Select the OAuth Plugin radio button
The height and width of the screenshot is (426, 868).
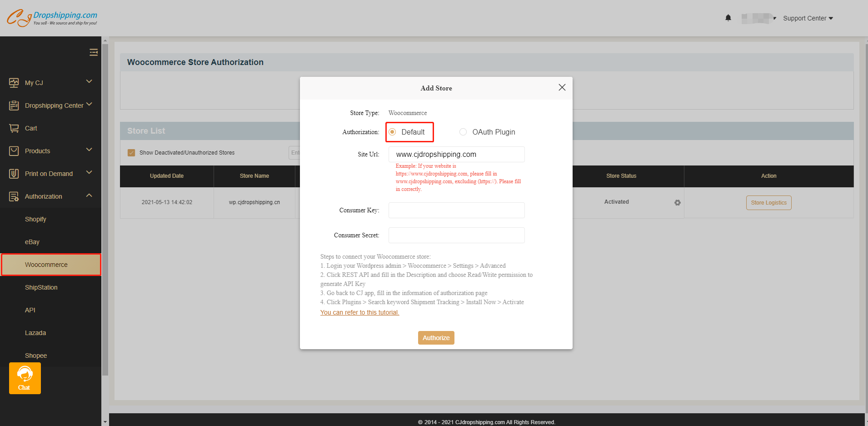pos(463,132)
